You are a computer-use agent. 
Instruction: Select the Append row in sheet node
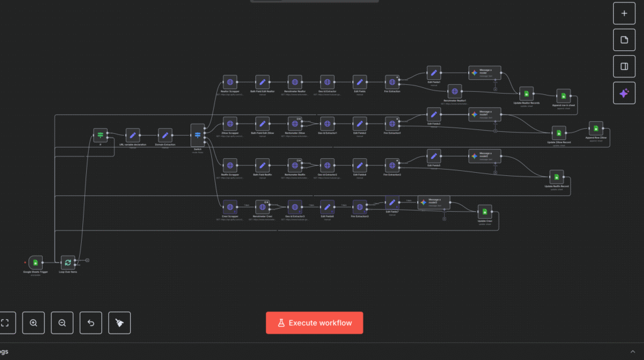coord(563,96)
